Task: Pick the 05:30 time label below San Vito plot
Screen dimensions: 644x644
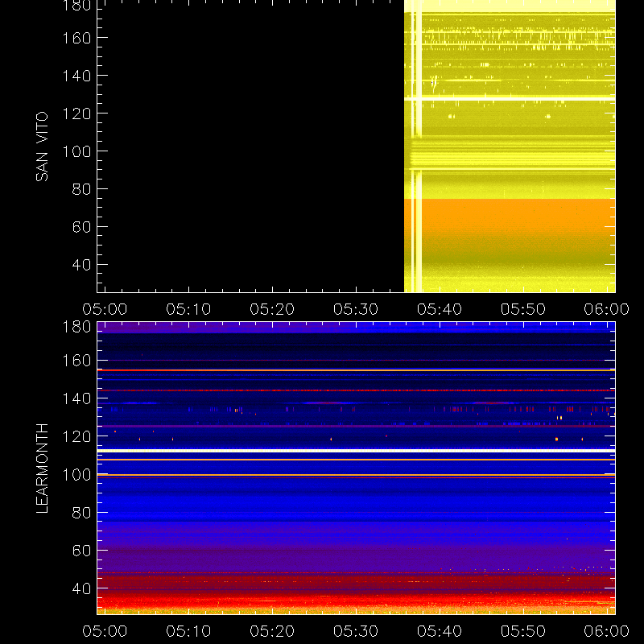Action: tap(356, 309)
